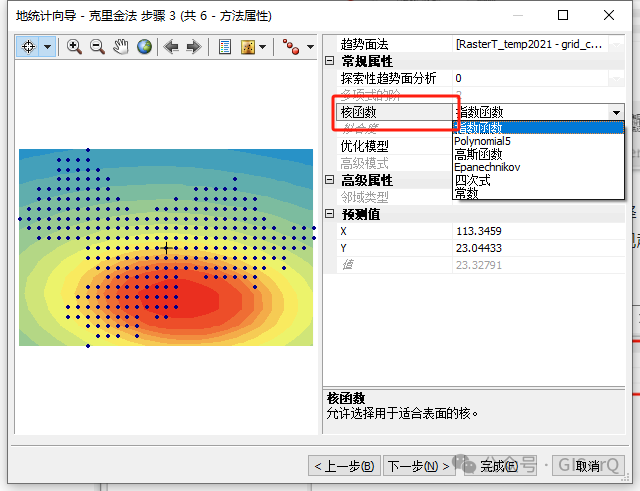Click the points display icon
This screenshot has height=491, width=640.
click(290, 47)
